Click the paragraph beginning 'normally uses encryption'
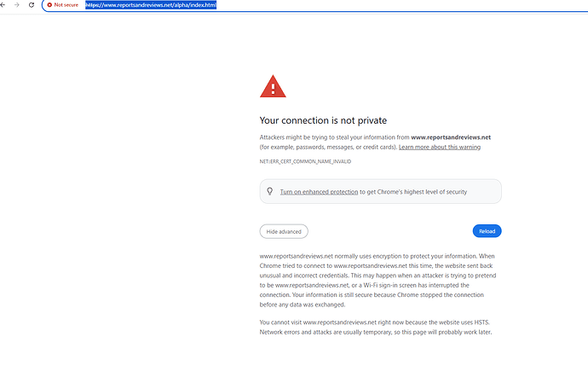Viewport: 588px width, 366px height. [378, 280]
